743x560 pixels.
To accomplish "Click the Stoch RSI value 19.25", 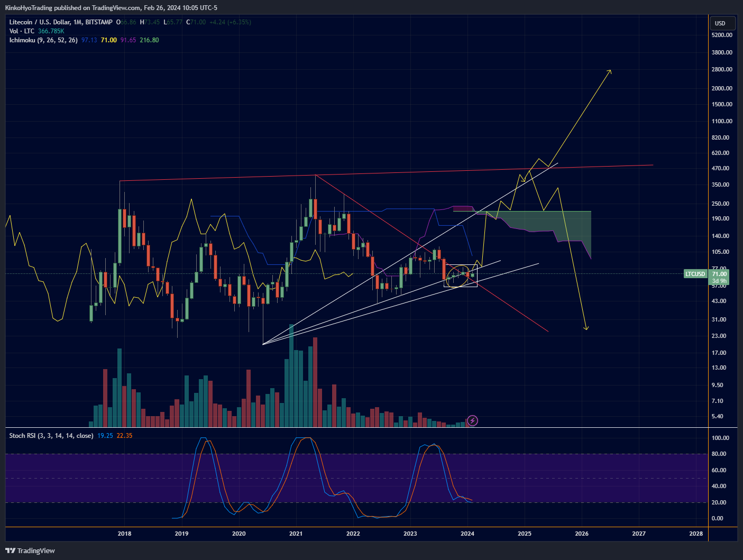I will pyautogui.click(x=105, y=436).
